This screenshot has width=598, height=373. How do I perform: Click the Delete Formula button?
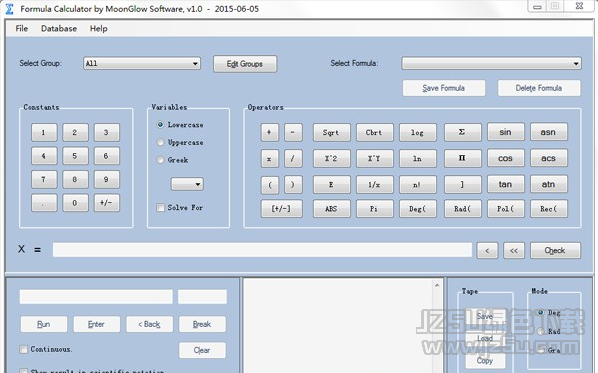pos(539,88)
